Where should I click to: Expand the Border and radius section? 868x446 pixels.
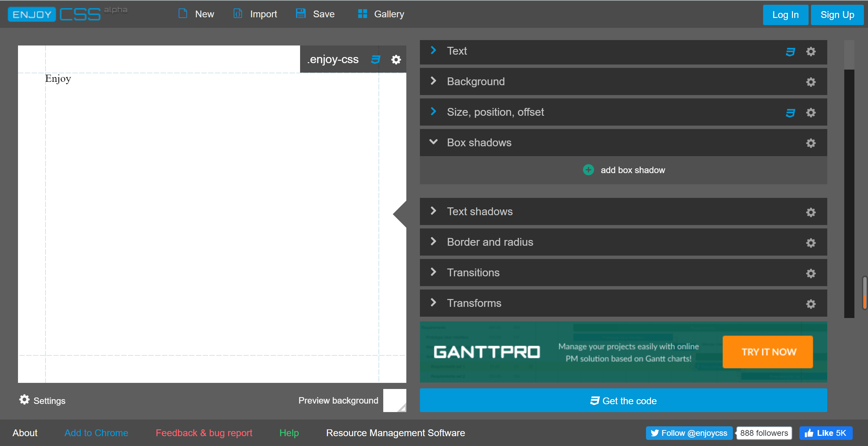click(433, 242)
